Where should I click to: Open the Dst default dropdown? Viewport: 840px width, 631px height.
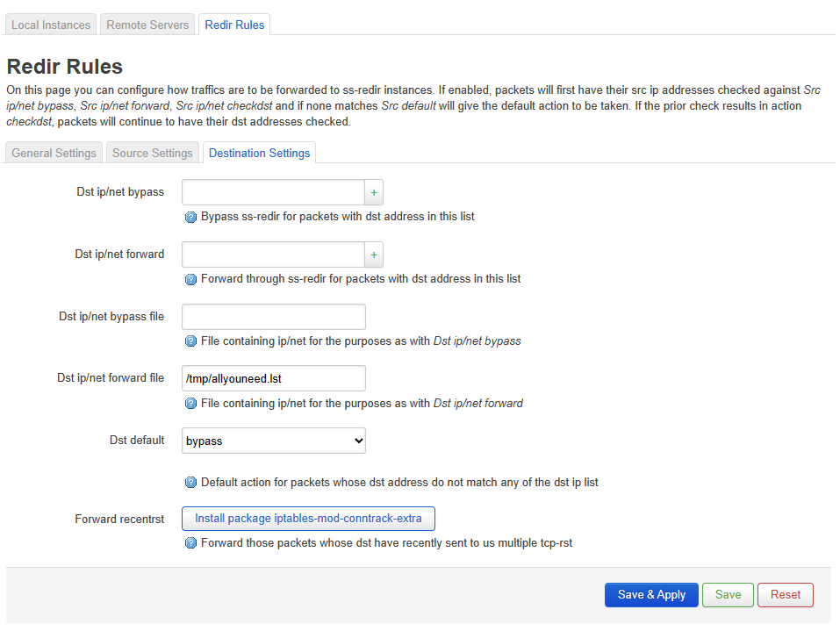pos(273,441)
